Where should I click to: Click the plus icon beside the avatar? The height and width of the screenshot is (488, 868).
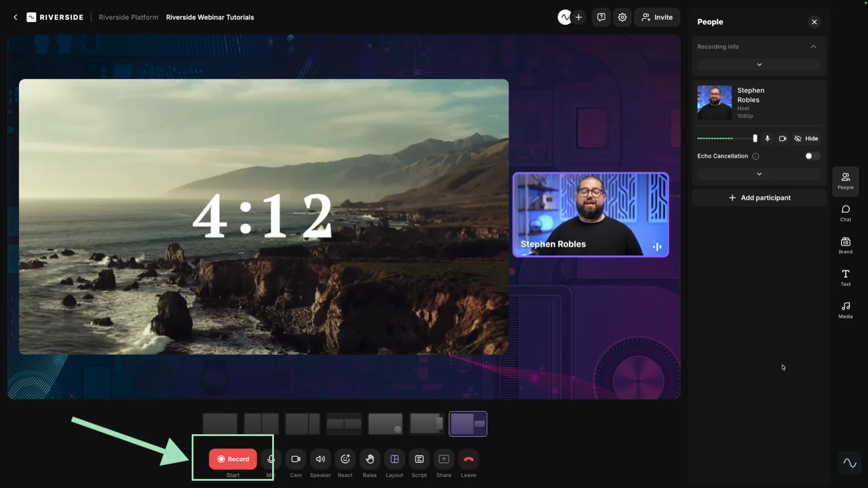(x=579, y=17)
